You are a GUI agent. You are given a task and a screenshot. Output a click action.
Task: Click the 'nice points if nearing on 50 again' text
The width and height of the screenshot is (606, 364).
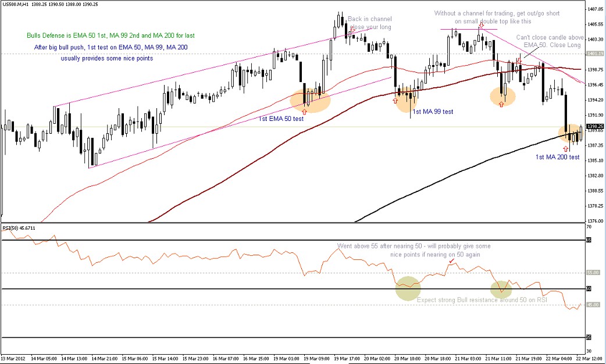point(435,254)
